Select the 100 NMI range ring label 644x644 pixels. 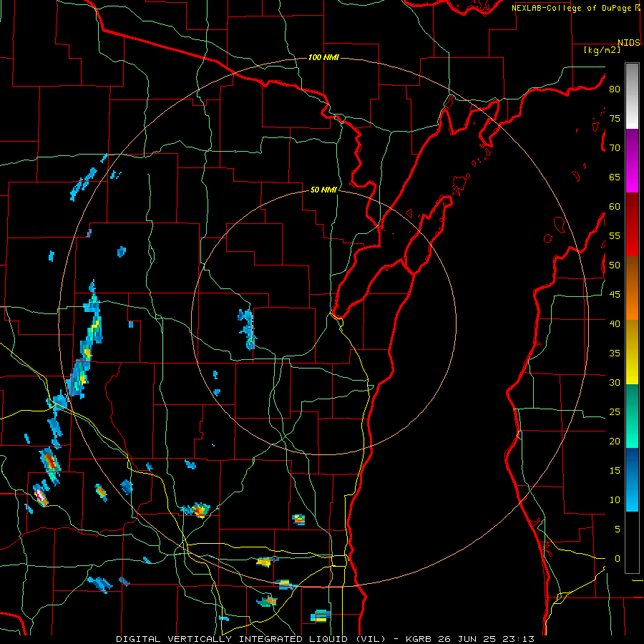(x=323, y=57)
